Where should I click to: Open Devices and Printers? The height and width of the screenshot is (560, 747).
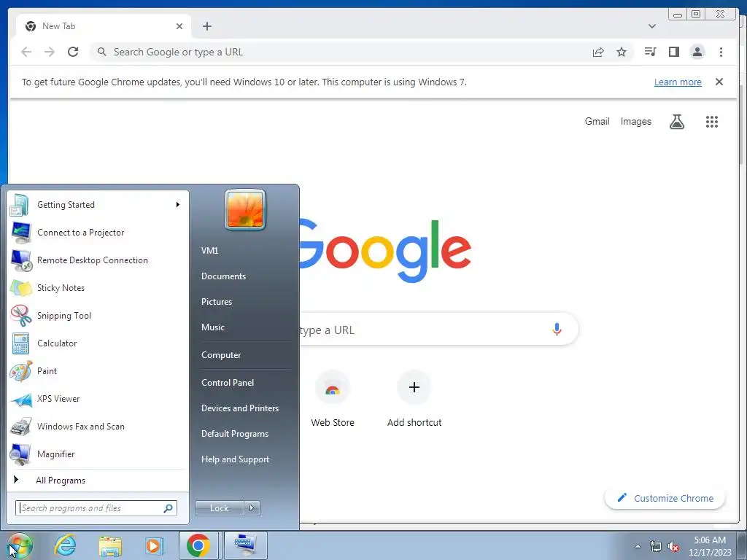click(x=240, y=408)
